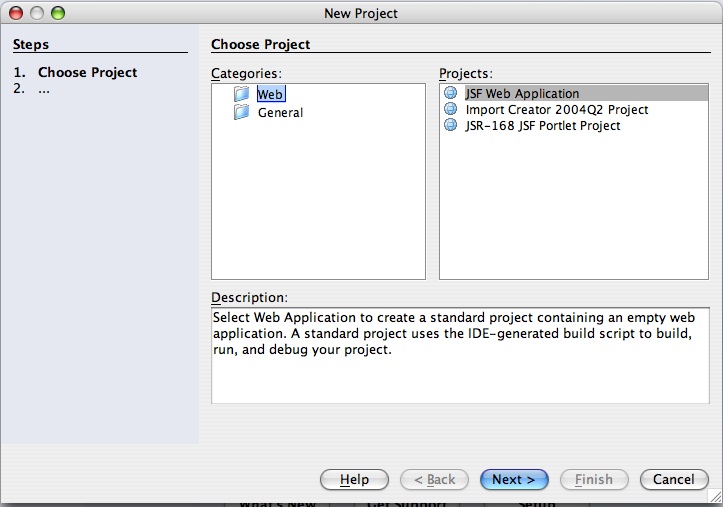Click the yellow minimize window button

coord(37,13)
